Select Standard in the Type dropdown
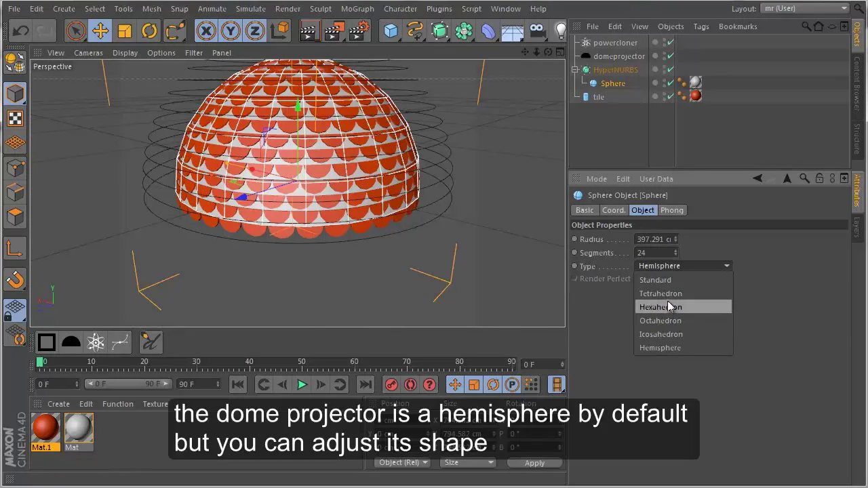The height and width of the screenshot is (488, 868). 655,280
